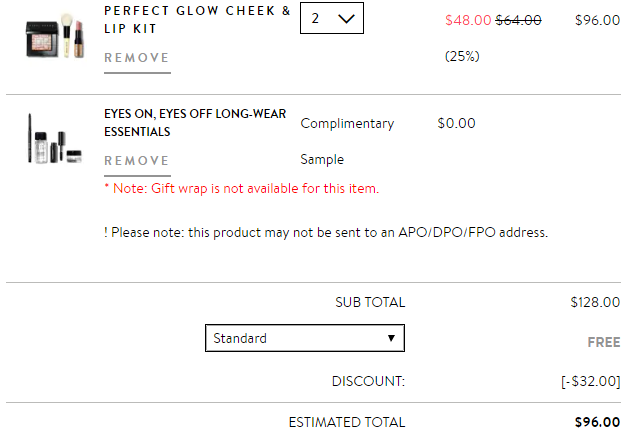Click the triangle arrow of shipping dropdown

391,338
